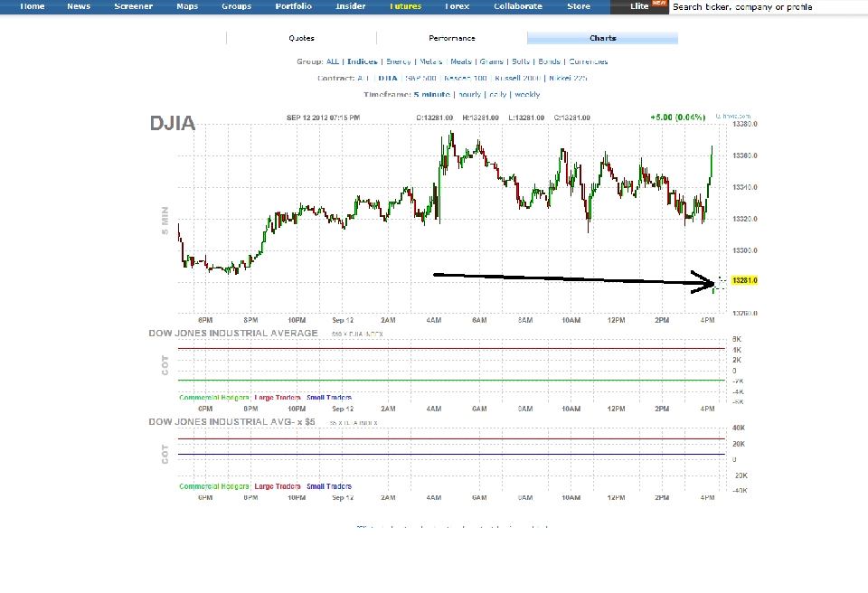The image size is (868, 593).
Task: Go to the Insider section
Action: click(351, 6)
